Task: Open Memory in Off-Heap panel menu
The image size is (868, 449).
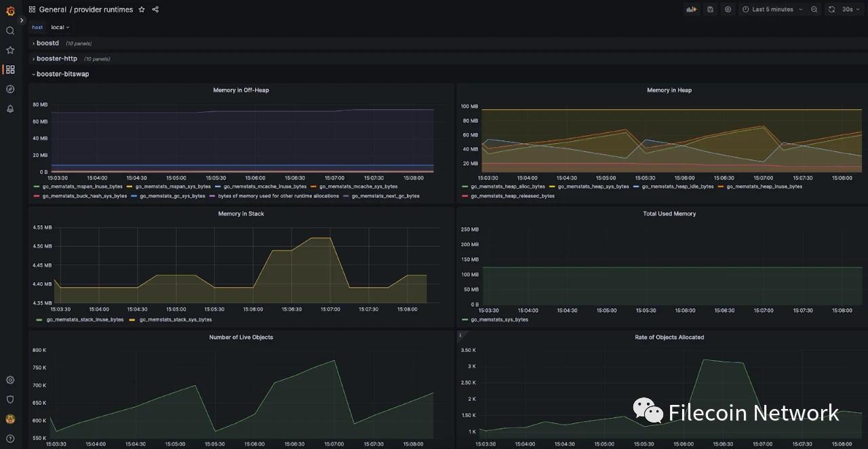Action: [241, 90]
